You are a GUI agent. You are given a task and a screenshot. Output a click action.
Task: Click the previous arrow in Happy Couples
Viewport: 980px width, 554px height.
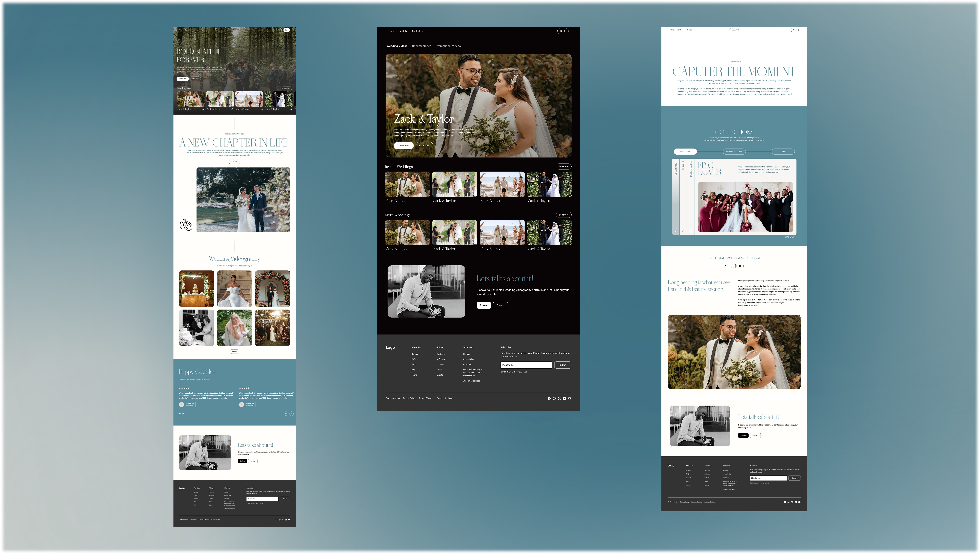point(286,414)
